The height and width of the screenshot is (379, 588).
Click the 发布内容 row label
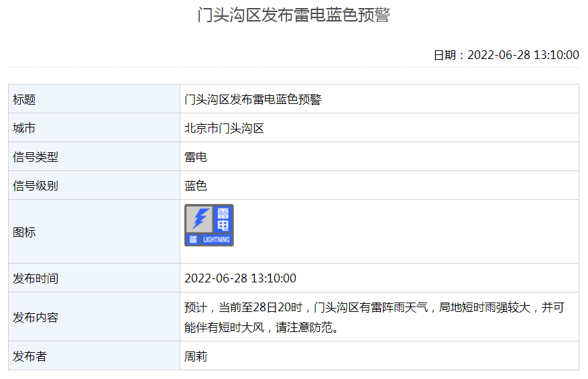click(x=36, y=317)
